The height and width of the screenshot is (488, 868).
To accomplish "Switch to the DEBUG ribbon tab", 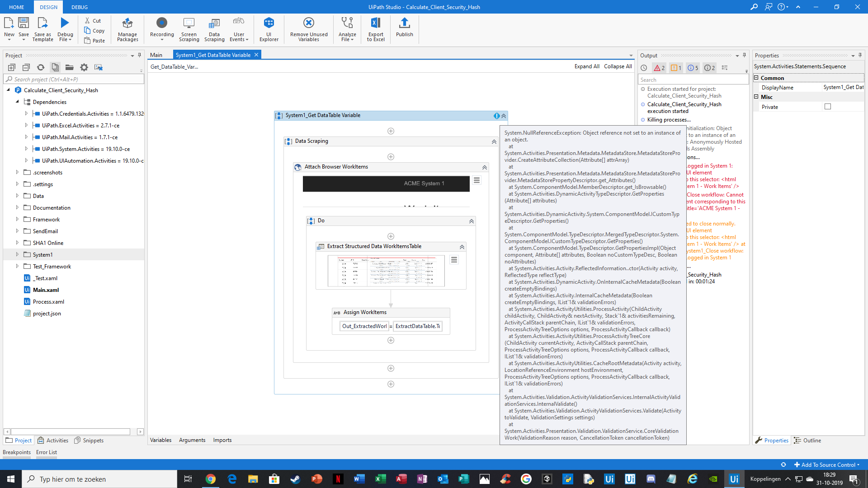I will pyautogui.click(x=80, y=7).
